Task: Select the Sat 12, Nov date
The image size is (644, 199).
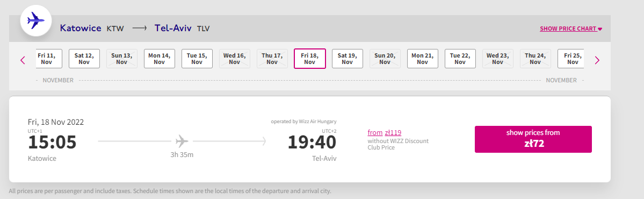Action: point(84,59)
